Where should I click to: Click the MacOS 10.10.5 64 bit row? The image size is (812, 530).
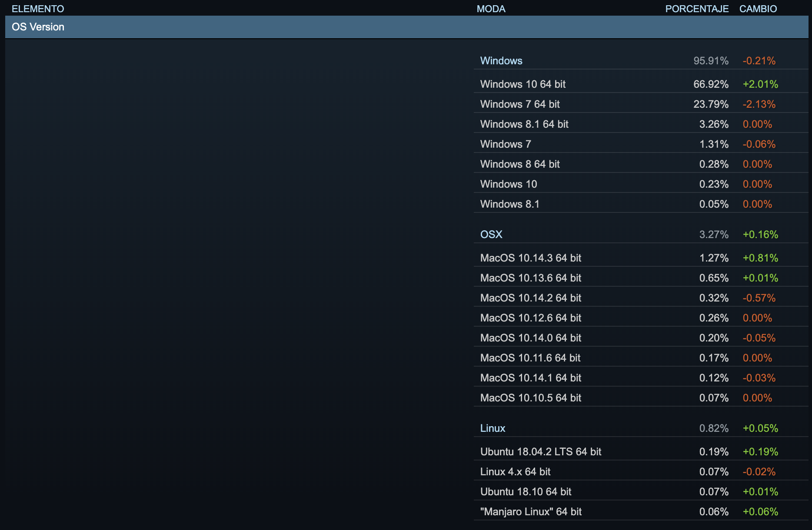coord(641,398)
